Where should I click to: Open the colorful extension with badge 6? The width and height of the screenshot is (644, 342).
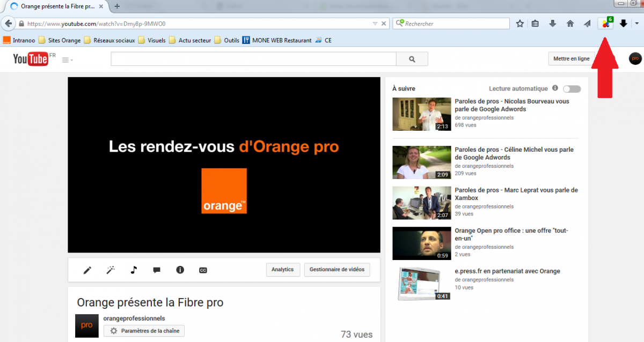coord(606,23)
